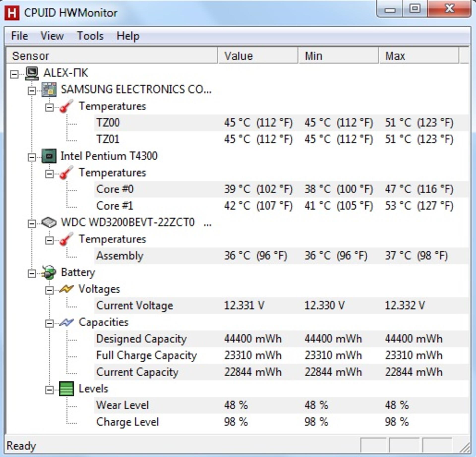Select the TZ01 sensor row
476x457 pixels.
coord(281,139)
